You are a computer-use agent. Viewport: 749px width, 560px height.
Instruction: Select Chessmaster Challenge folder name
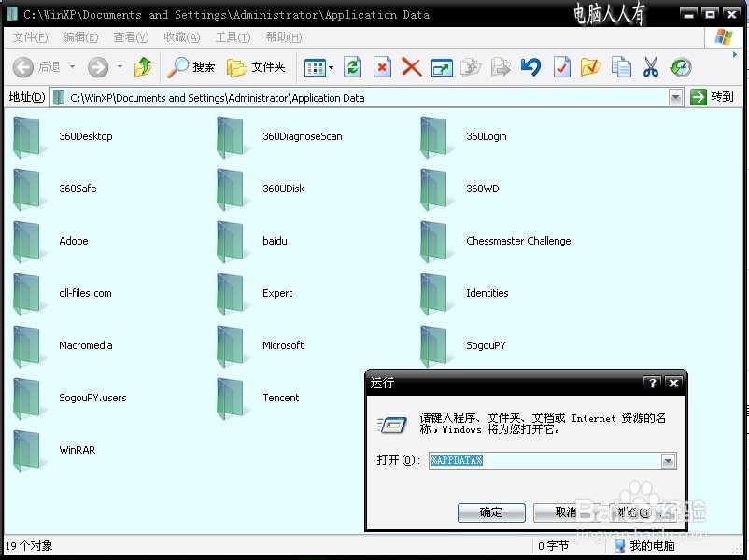pyautogui.click(x=518, y=241)
